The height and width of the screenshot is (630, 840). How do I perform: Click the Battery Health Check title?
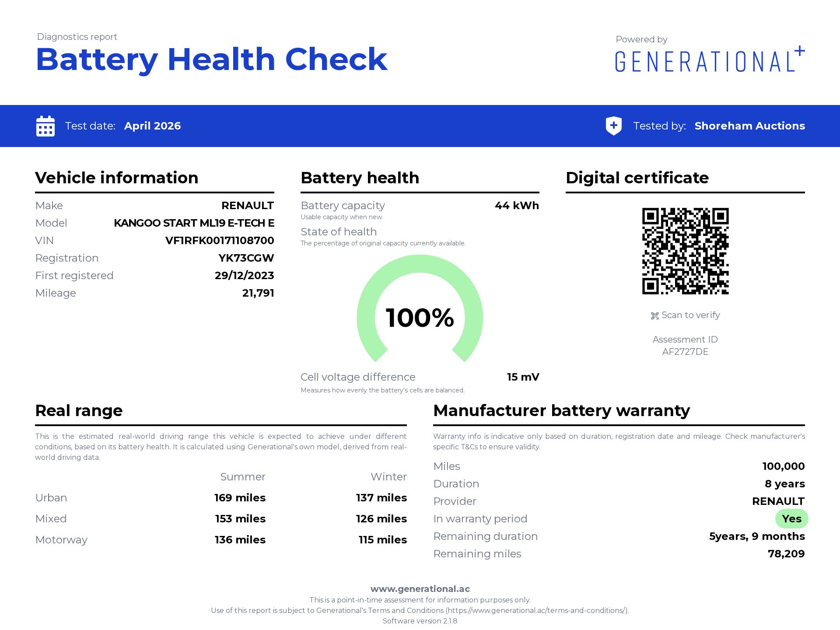click(x=212, y=58)
